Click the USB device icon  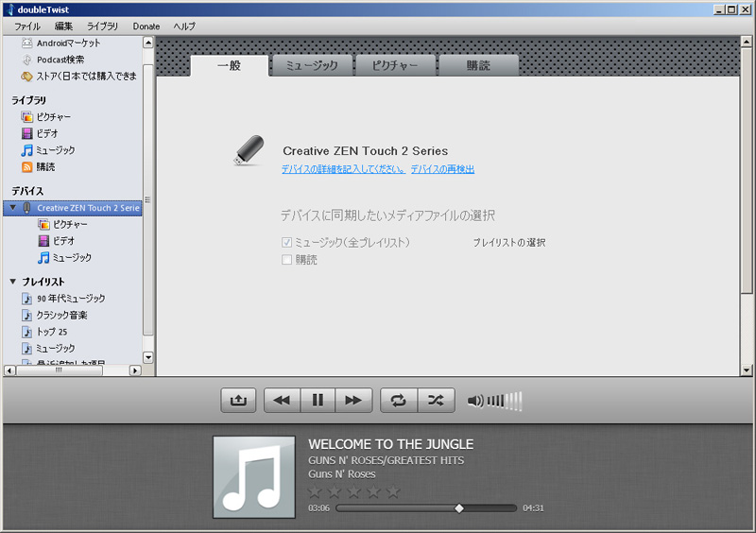[x=249, y=150]
